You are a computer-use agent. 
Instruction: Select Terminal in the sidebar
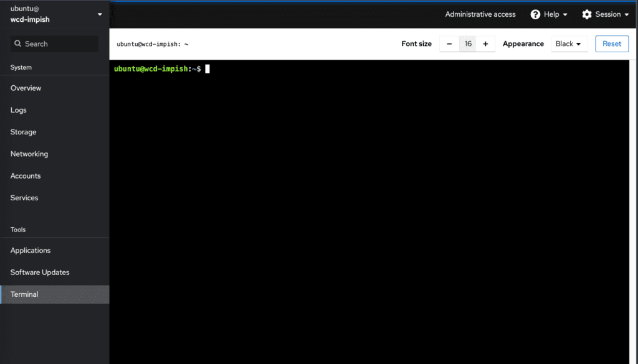click(55, 294)
